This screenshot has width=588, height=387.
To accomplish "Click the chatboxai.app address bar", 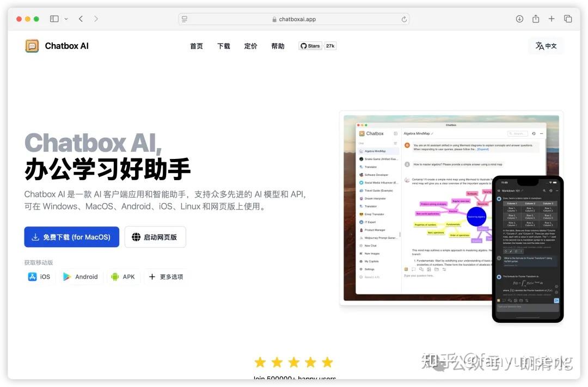I will coord(294,19).
